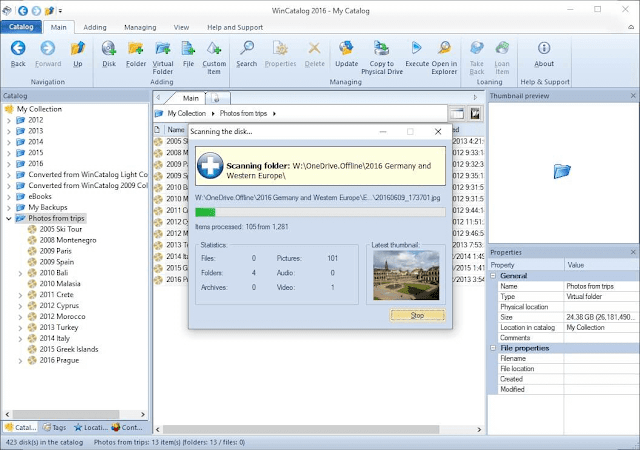Switch to the Locations bottom tab
The height and width of the screenshot is (450, 640).
(91, 427)
